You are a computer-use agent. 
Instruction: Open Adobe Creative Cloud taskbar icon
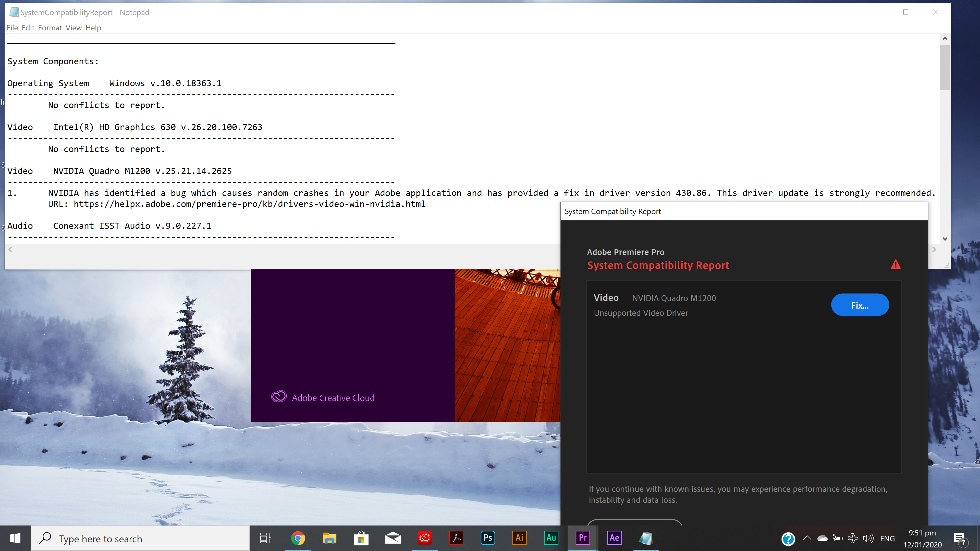click(425, 538)
